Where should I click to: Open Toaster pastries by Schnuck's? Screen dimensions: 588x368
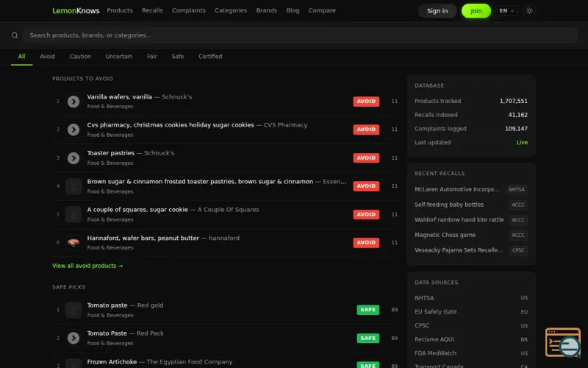point(111,153)
